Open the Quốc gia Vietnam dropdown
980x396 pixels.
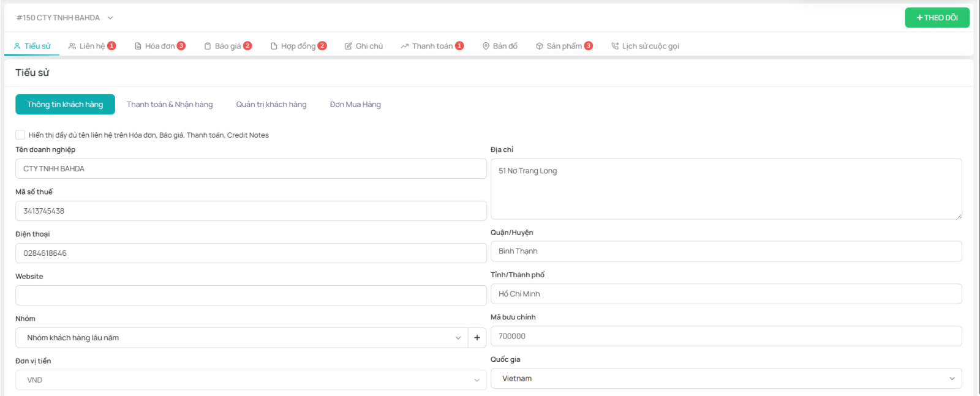pos(726,379)
